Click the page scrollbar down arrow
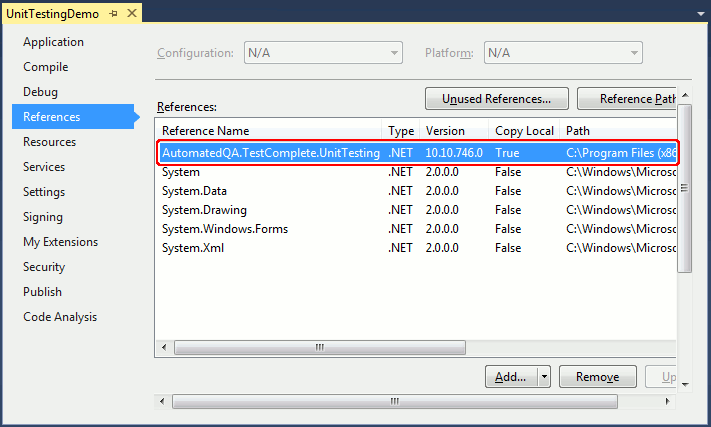Image resolution: width=711 pixels, height=427 pixels. tap(685, 385)
